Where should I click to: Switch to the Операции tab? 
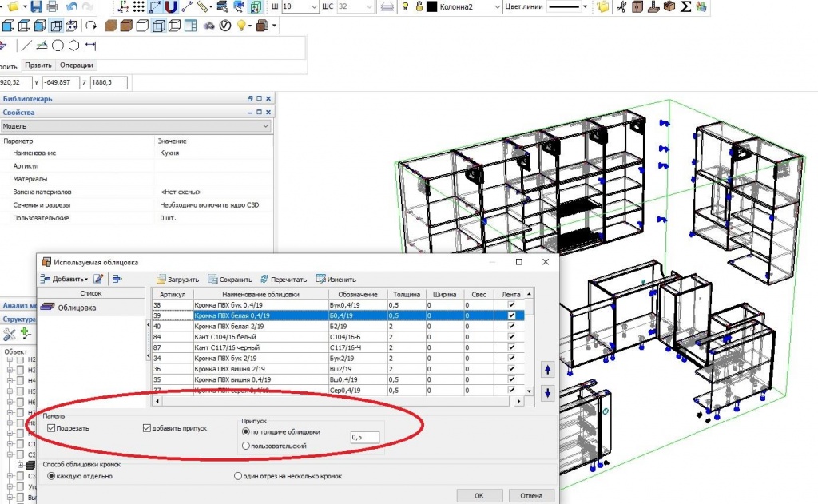pyautogui.click(x=77, y=65)
